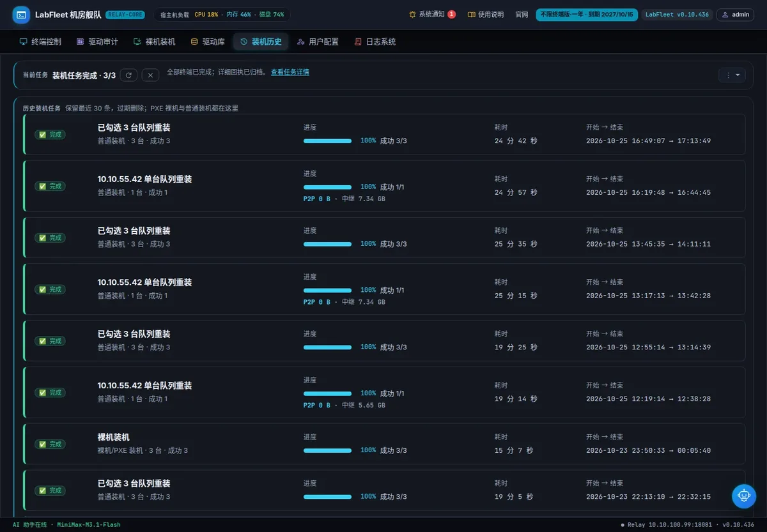Image resolution: width=767 pixels, height=532 pixels.
Task: Switch to the 裸机装机 tab
Action: click(154, 42)
